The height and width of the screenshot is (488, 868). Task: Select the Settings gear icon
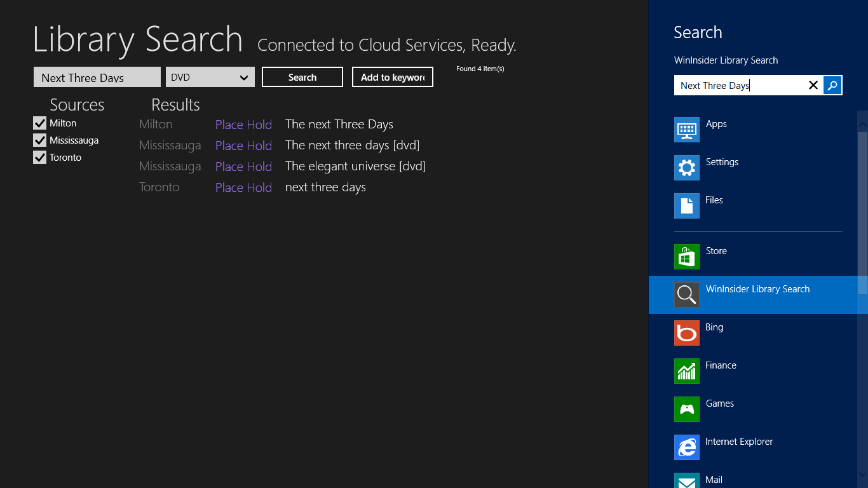pos(686,168)
